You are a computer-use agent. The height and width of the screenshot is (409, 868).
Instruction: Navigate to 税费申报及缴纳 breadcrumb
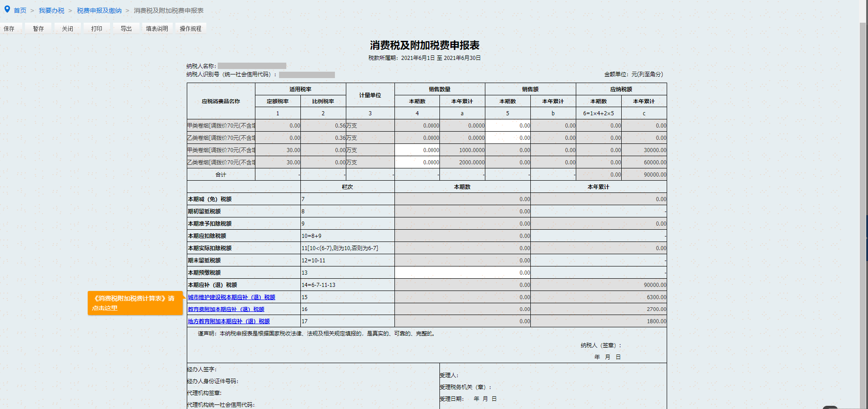tap(99, 10)
